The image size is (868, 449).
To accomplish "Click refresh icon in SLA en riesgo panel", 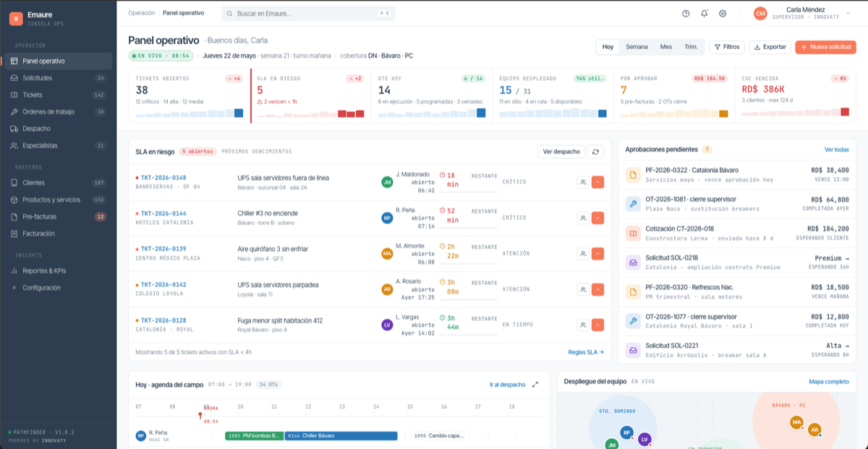I will coord(595,151).
